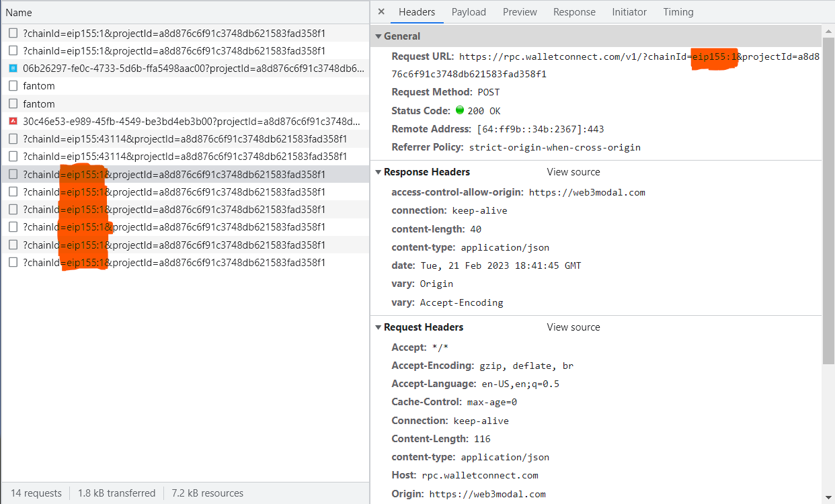Switch to the Timing tab
Viewport: 835px width, 504px height.
pos(678,11)
